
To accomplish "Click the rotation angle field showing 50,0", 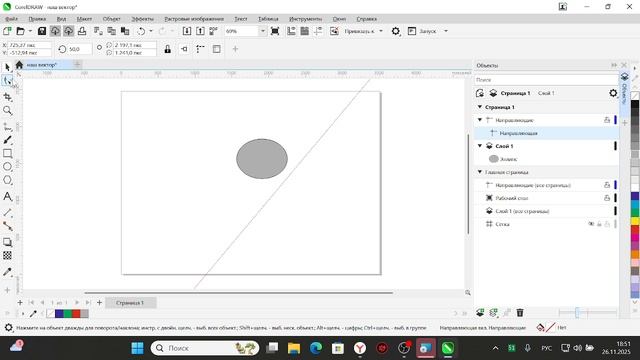I will tap(79, 49).
